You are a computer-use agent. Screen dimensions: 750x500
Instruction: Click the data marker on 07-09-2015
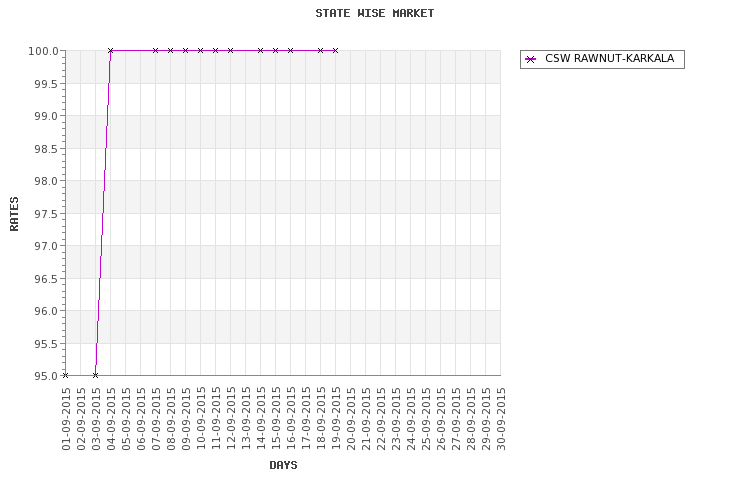[155, 50]
